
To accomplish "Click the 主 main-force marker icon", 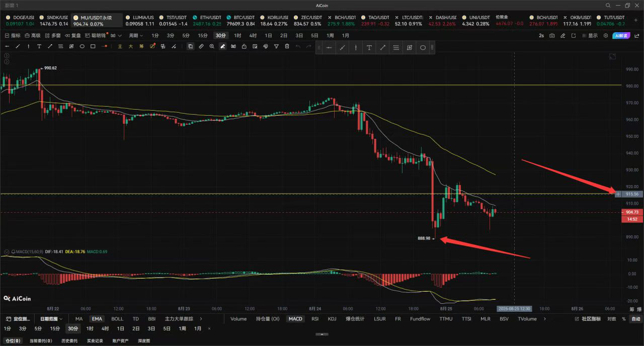I will tap(120, 46).
